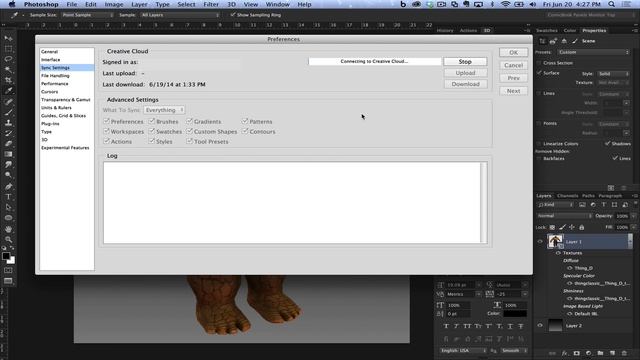Hide Layer 1 with its eye icon
Screen dimensions: 640x360
click(x=540, y=241)
